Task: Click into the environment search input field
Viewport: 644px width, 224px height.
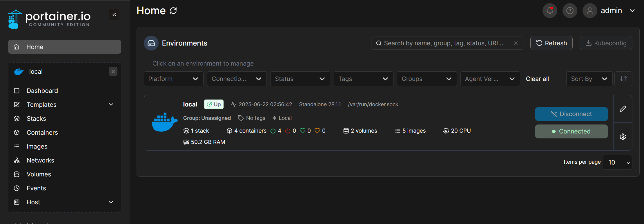Action: (444, 43)
